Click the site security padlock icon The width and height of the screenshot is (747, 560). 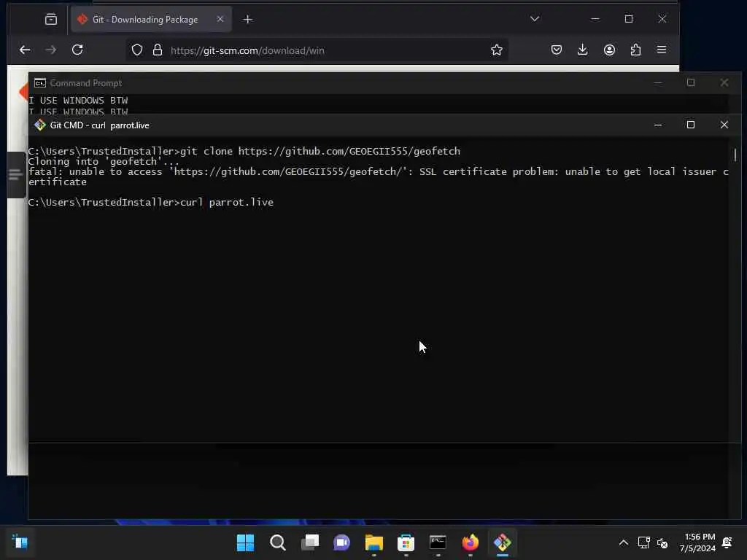pyautogui.click(x=158, y=50)
